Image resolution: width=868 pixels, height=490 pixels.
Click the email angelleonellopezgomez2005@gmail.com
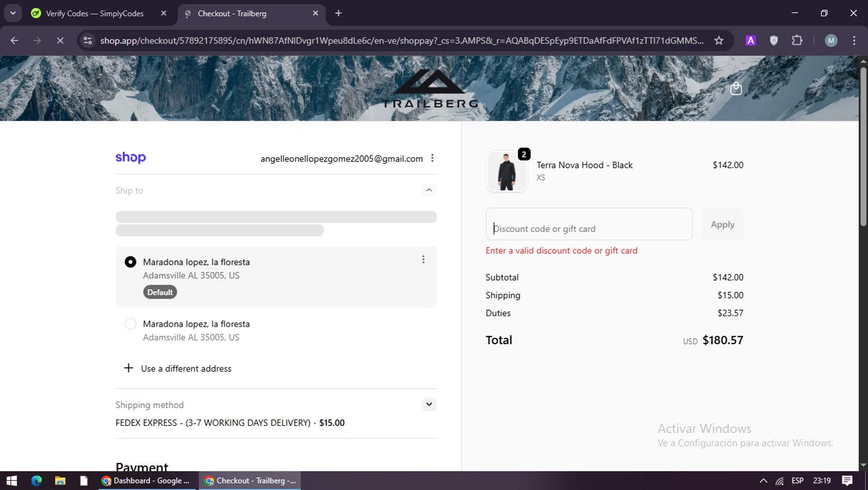[x=341, y=159]
